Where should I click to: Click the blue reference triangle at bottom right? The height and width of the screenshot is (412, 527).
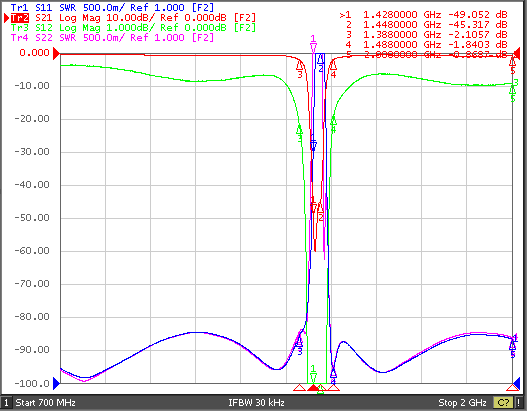pyautogui.click(x=516, y=383)
